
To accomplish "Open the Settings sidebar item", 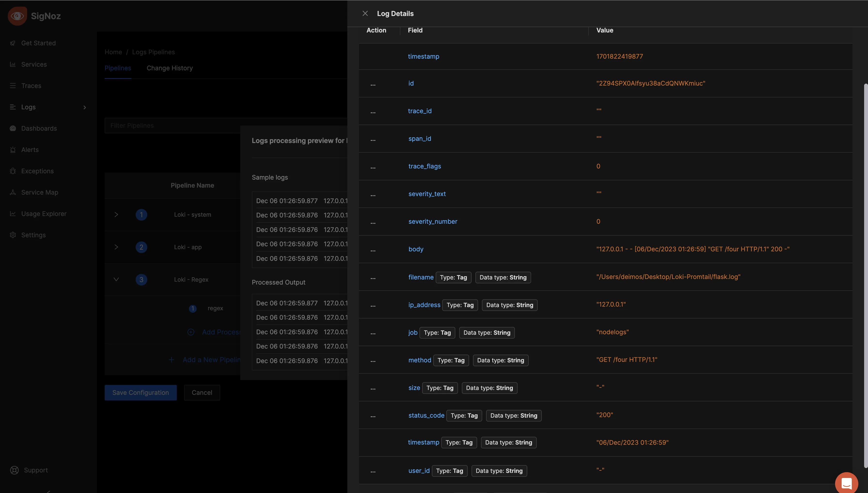I will coord(33,235).
